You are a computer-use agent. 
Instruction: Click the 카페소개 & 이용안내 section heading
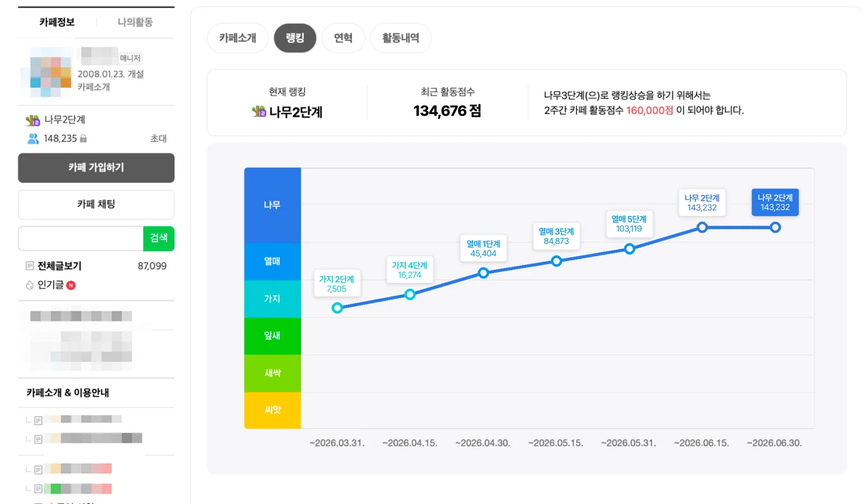(x=68, y=393)
